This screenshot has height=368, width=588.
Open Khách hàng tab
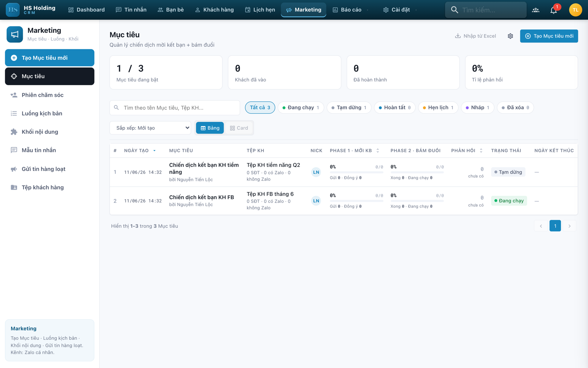(x=214, y=10)
